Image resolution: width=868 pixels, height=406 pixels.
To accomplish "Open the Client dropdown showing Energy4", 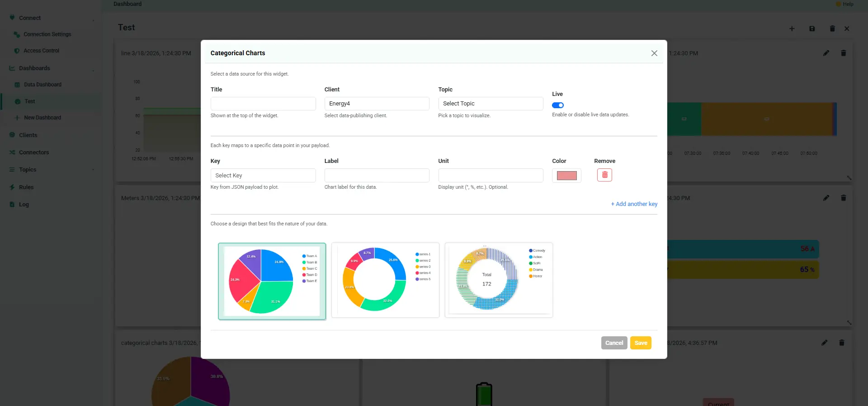I will pyautogui.click(x=377, y=104).
